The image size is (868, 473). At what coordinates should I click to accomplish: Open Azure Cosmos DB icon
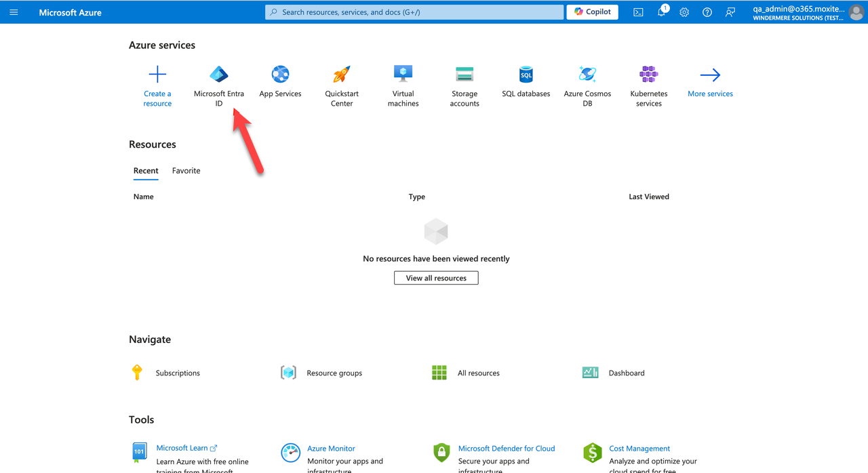587,74
